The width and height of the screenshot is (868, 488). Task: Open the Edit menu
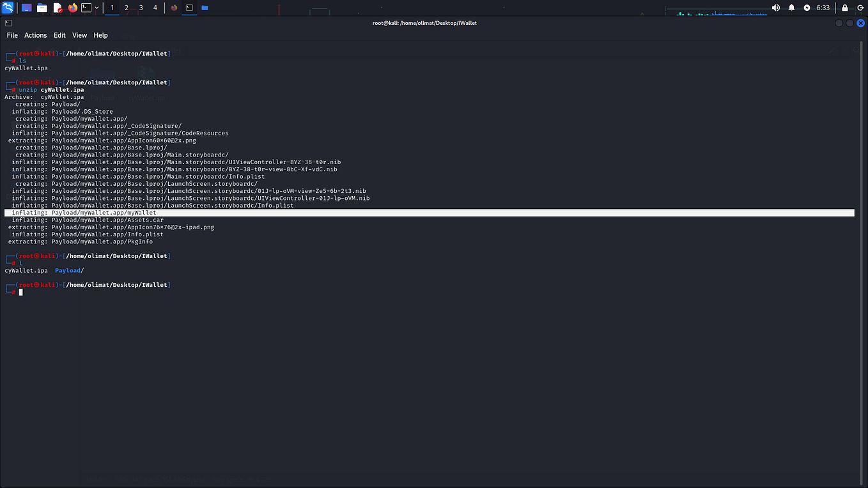[59, 35]
